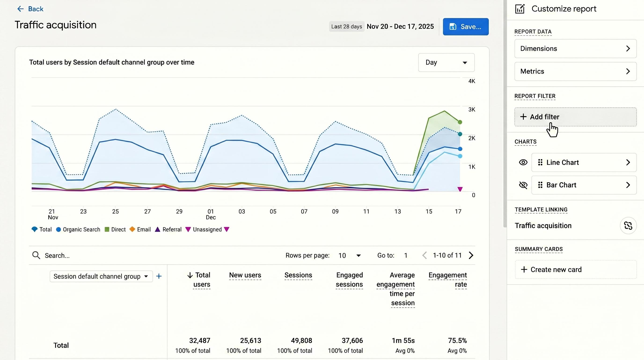This screenshot has width=644, height=360.
Task: Open the Rows per page dropdown
Action: pyautogui.click(x=350, y=256)
